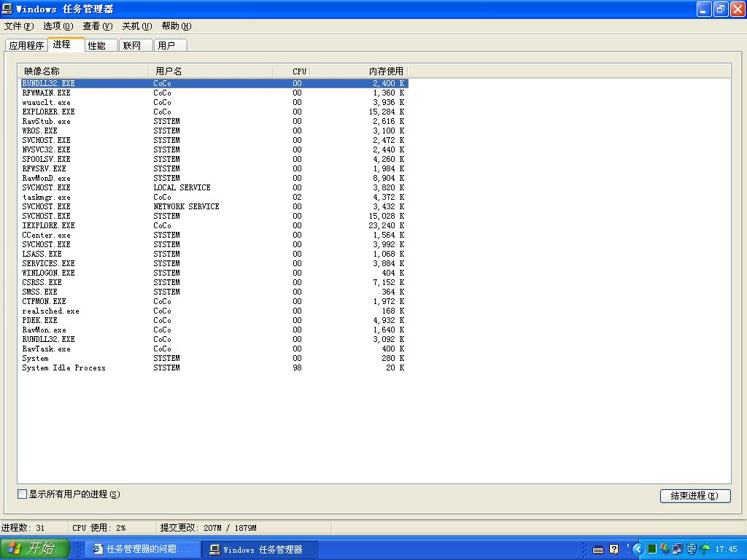Open the 查看 menu
The height and width of the screenshot is (560, 747).
click(x=98, y=26)
